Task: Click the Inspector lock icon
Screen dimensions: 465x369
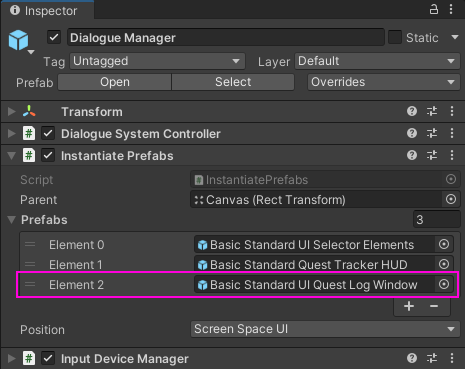Action: click(433, 9)
